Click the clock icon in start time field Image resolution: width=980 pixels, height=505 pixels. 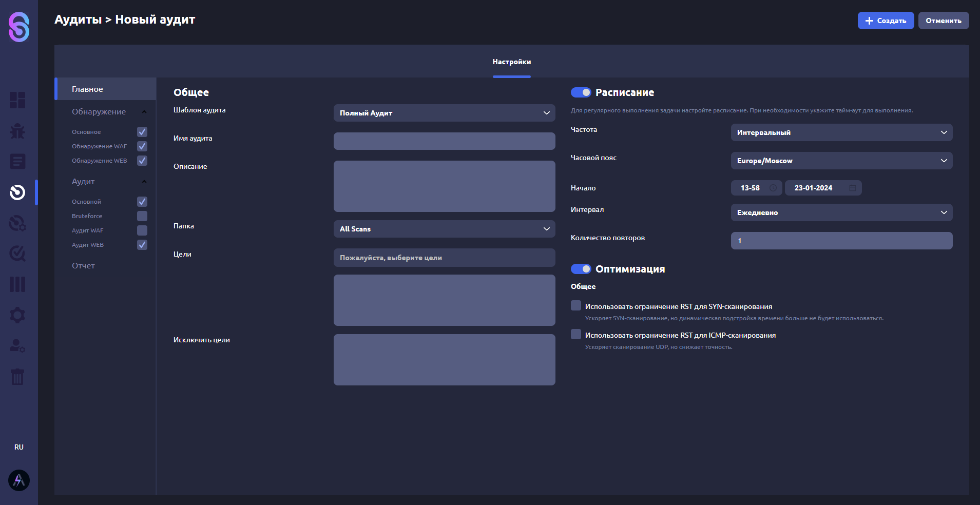pyautogui.click(x=773, y=188)
